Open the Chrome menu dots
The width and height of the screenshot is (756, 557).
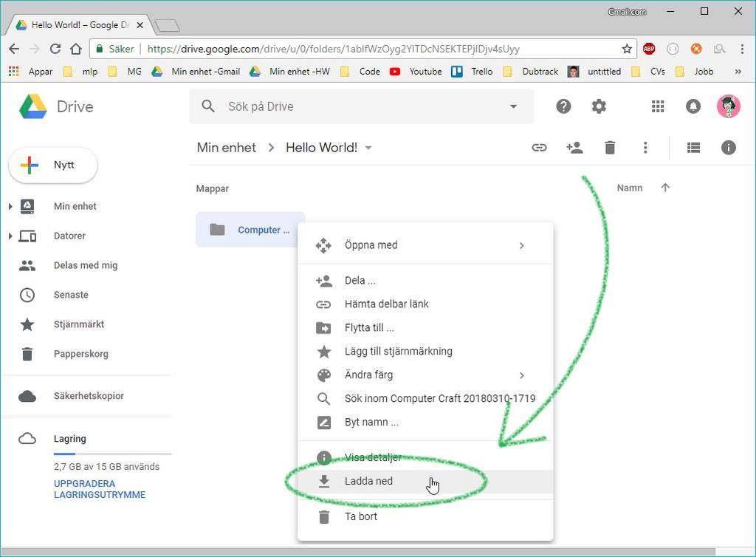point(742,49)
